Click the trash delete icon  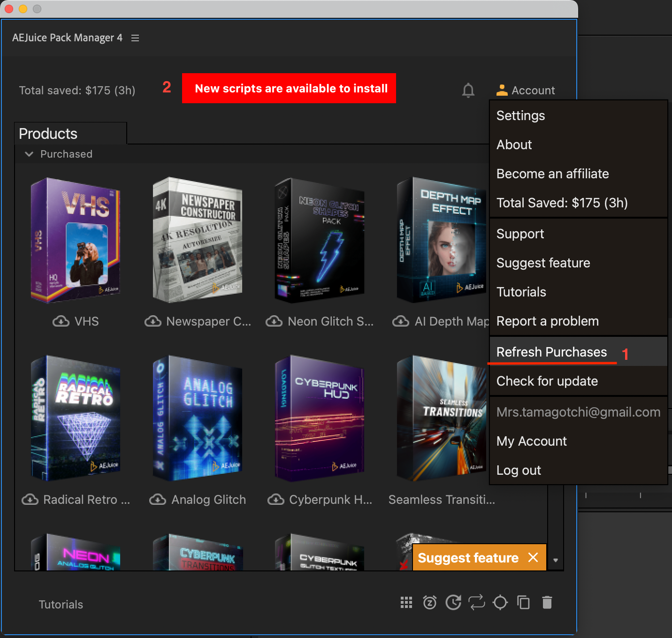click(547, 602)
